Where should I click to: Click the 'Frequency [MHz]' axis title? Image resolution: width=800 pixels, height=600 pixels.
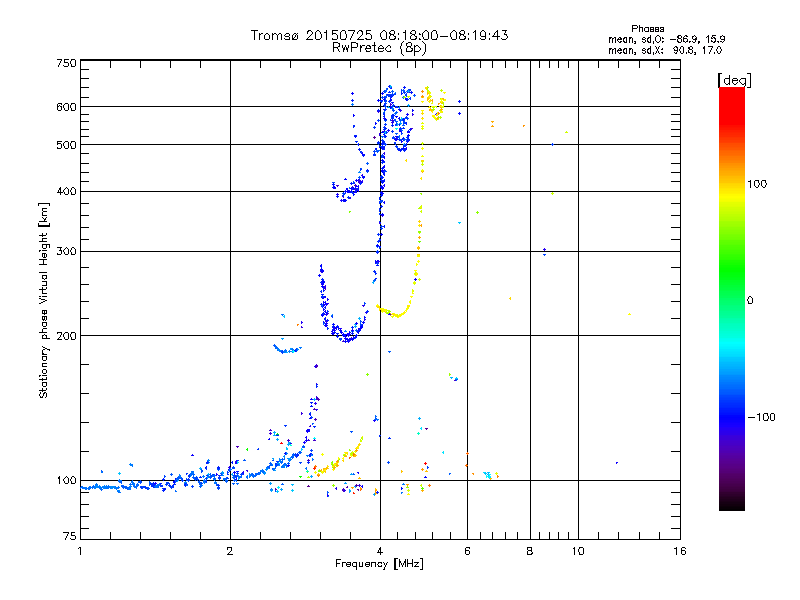point(379,564)
